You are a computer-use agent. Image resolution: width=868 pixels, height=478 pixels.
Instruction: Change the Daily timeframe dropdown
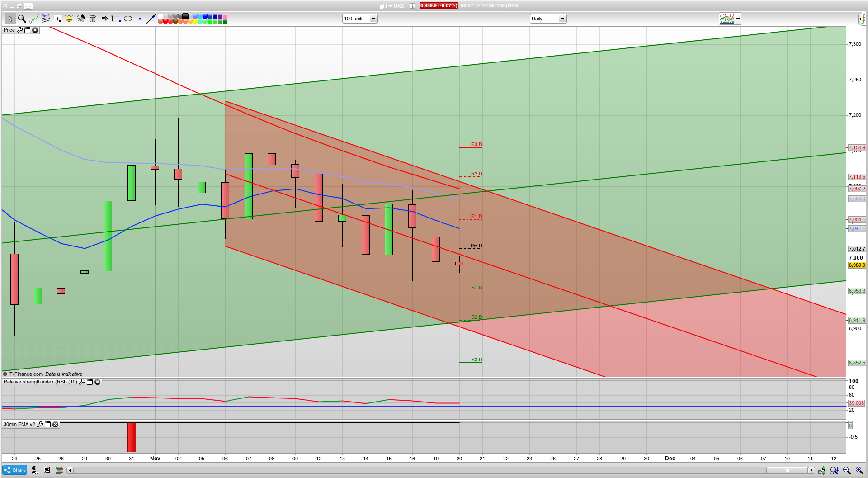(562, 19)
